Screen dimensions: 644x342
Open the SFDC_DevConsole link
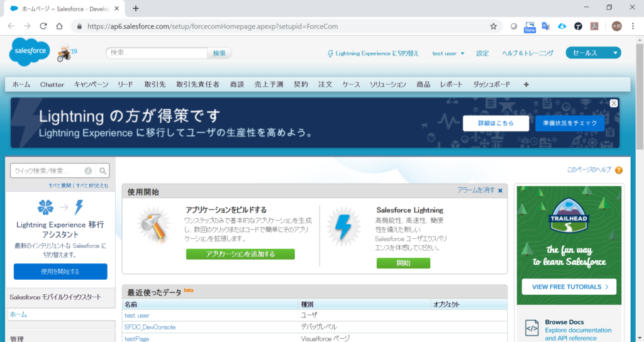(150, 327)
